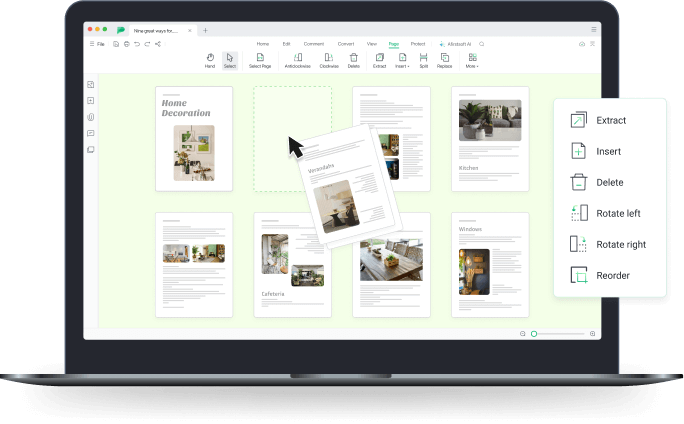
Task: Select the Kitchen page thumbnail
Action: coord(490,139)
